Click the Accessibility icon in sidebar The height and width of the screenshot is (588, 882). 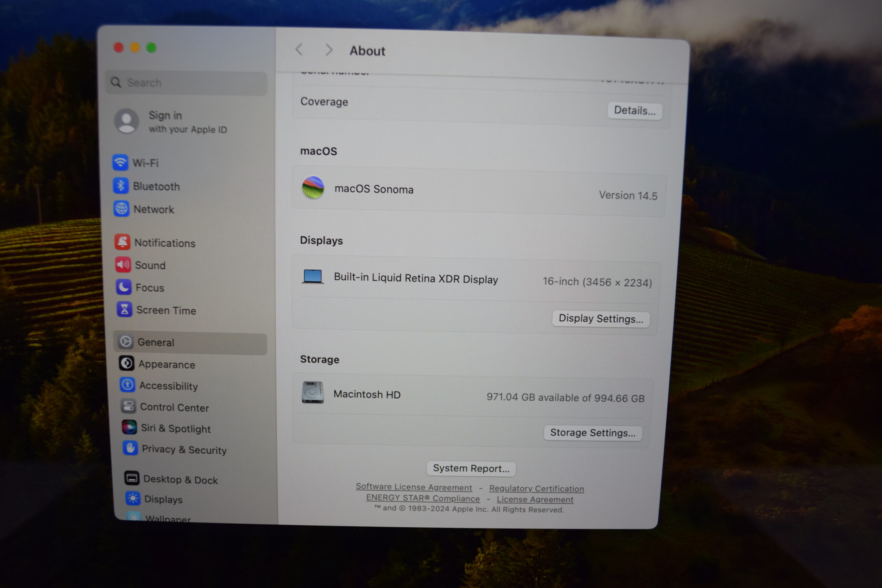127,384
